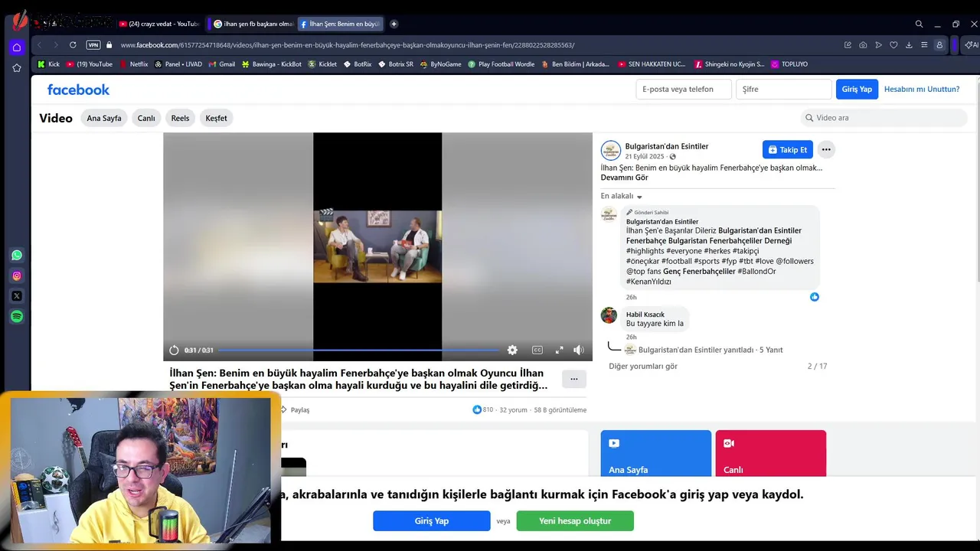Open the Hesabını mı Unuttun? link
This screenshot has width=980, height=551.
pyautogui.click(x=922, y=89)
